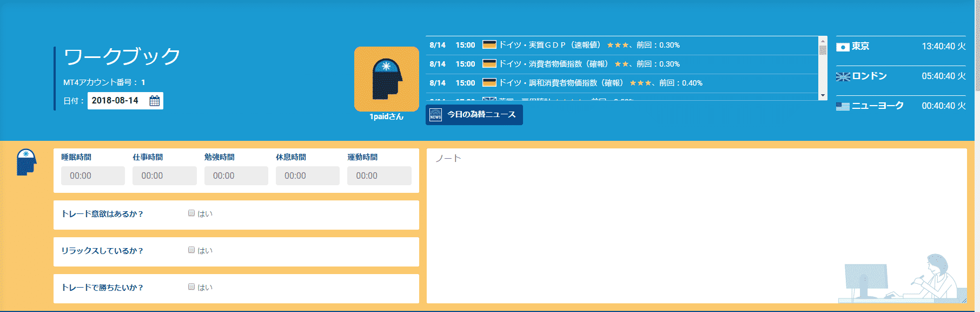The image size is (980, 312).
Task: Click the MT4アカウント番号 label
Action: coord(101,82)
